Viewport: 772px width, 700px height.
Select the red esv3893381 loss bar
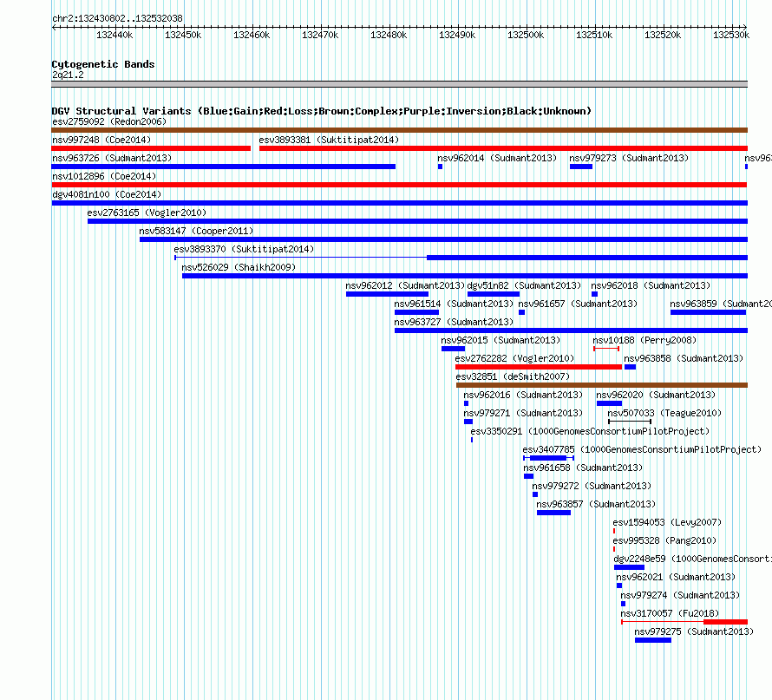(x=503, y=148)
